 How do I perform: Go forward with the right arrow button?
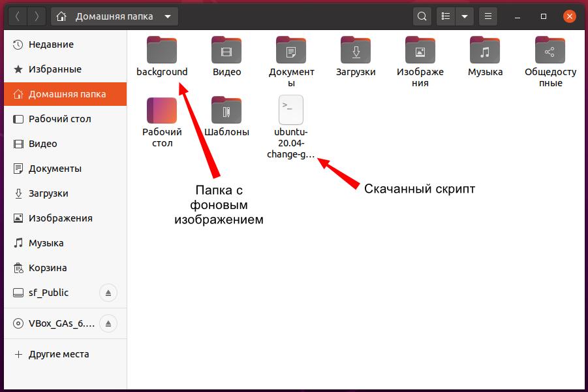pyautogui.click(x=37, y=16)
